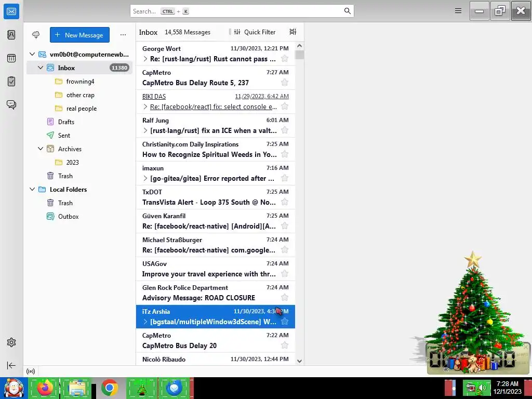This screenshot has height=399, width=532.
Task: Open Güven Karanfil message
Action: point(216,221)
